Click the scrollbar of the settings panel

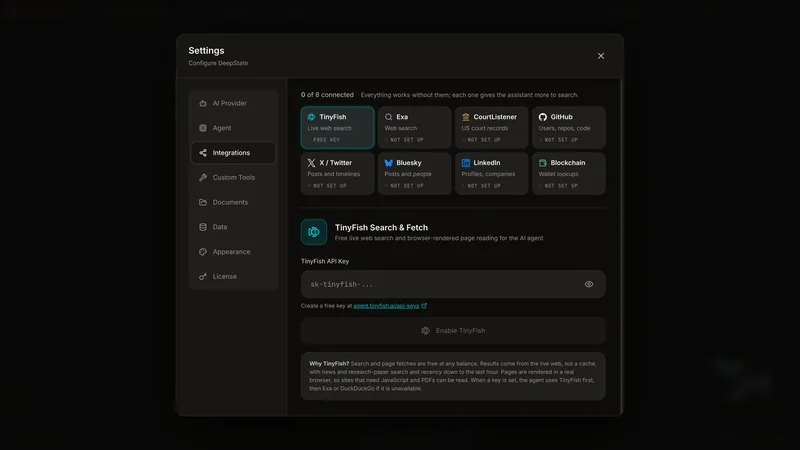click(x=621, y=245)
